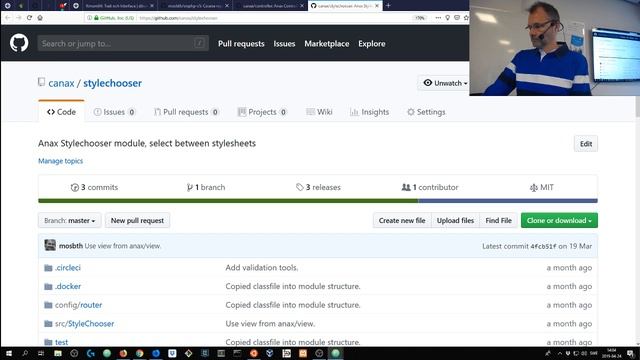
Task: Reload the page with the refresh icon
Action: pos(29,18)
